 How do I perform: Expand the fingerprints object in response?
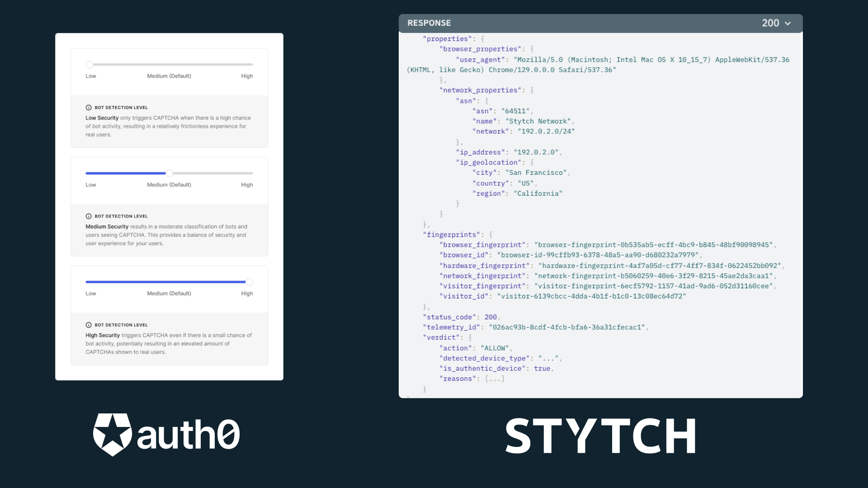pyautogui.click(x=490, y=234)
